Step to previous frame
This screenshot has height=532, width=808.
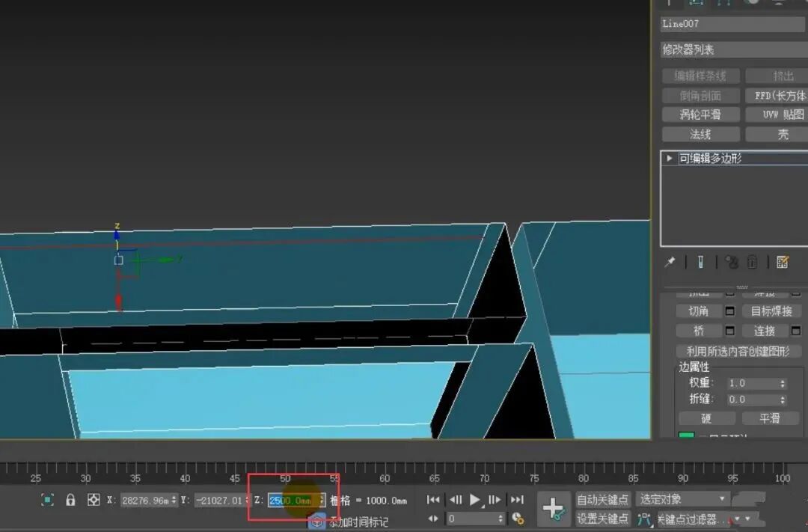click(x=456, y=499)
